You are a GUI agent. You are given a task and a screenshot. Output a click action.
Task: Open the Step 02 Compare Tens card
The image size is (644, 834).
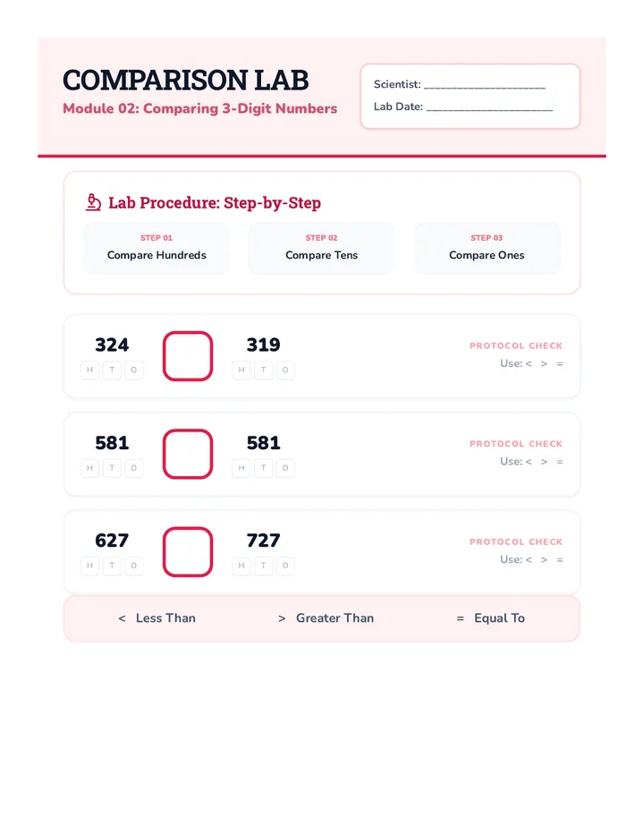(322, 248)
